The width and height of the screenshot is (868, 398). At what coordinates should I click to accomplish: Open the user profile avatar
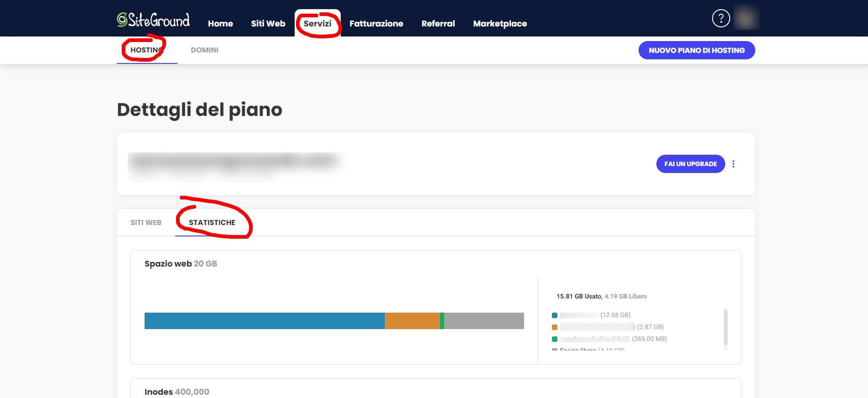[746, 18]
